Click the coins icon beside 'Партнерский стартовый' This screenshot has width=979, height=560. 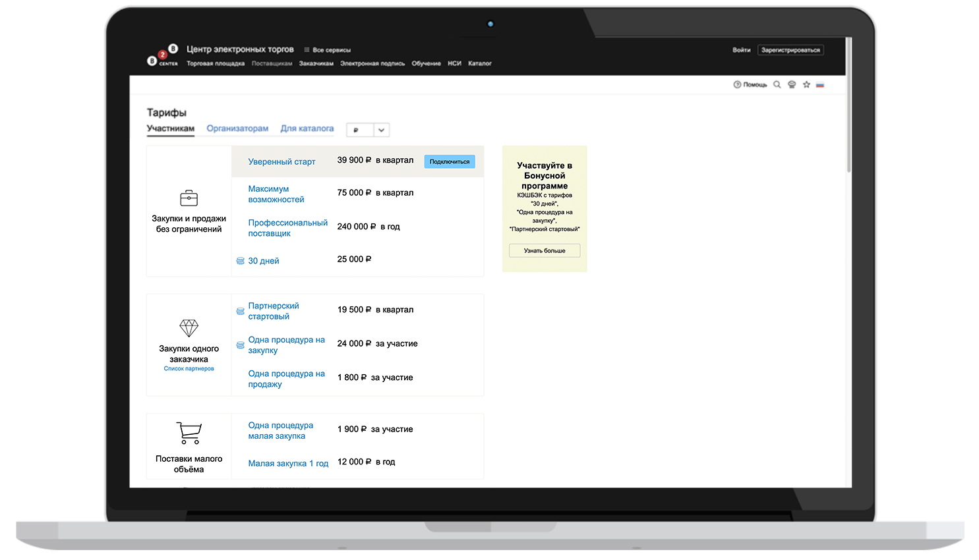pos(241,311)
